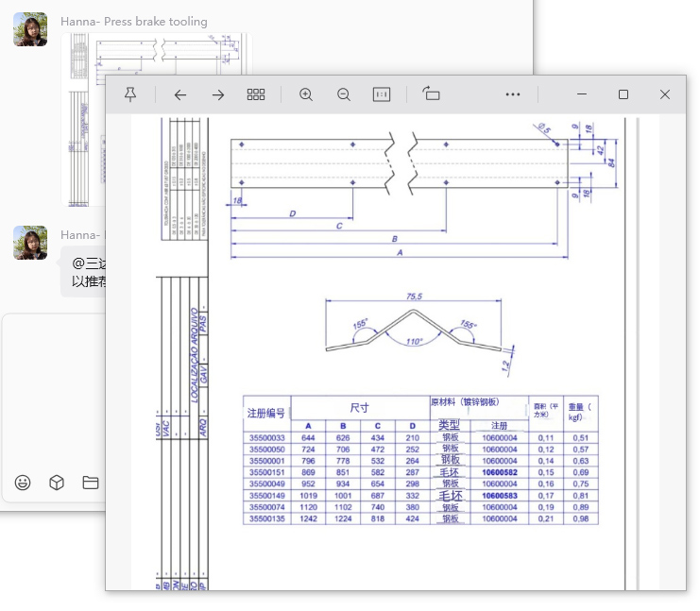Click Hanna's avatar on second message

pyautogui.click(x=30, y=243)
